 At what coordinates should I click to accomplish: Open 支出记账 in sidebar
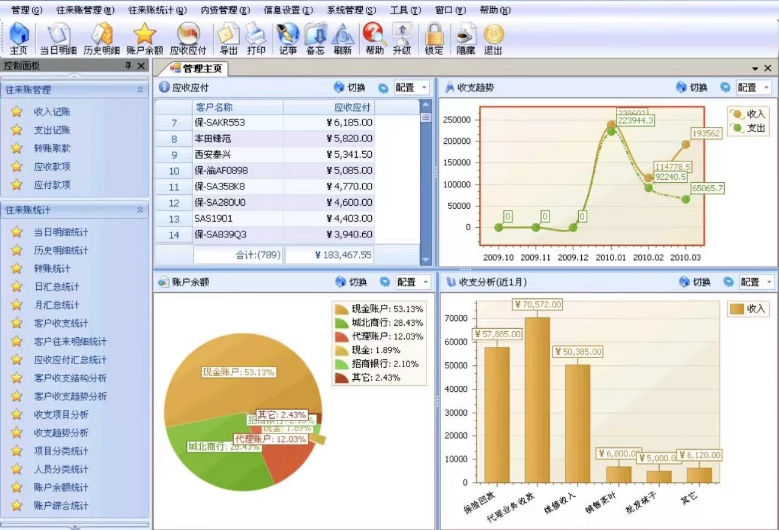click(52, 130)
